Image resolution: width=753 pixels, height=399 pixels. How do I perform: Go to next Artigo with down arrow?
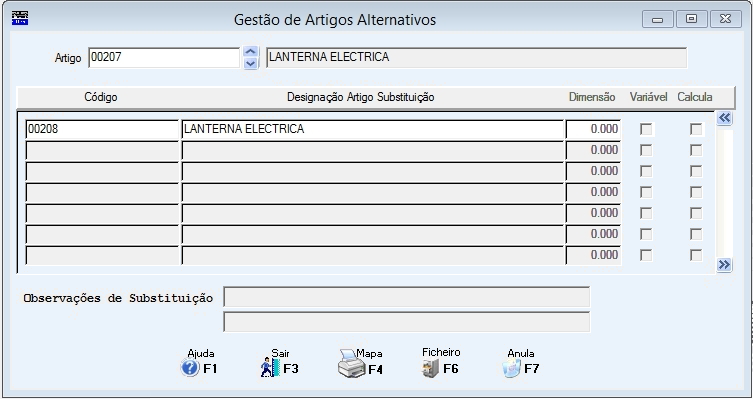pyautogui.click(x=251, y=63)
